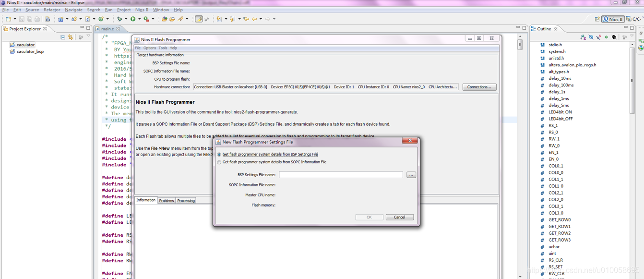This screenshot has height=279, width=644.
Task: Select the Information tab in Flash Programmer
Action: 146,200
